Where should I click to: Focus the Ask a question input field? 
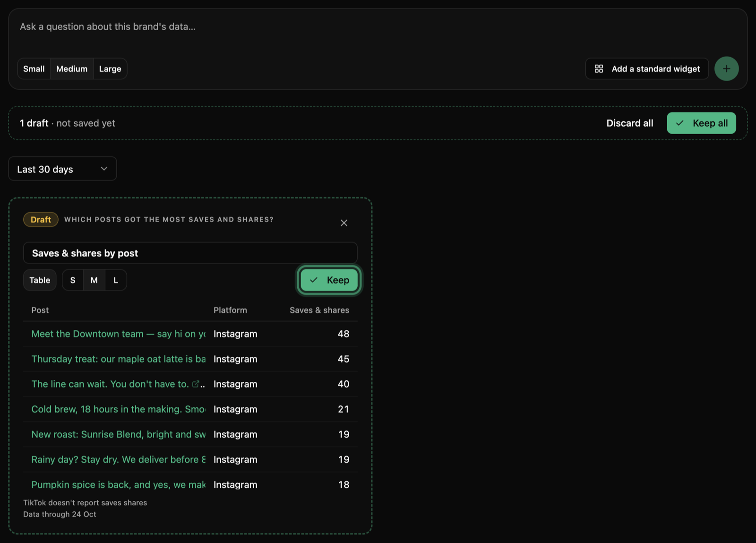click(378, 27)
